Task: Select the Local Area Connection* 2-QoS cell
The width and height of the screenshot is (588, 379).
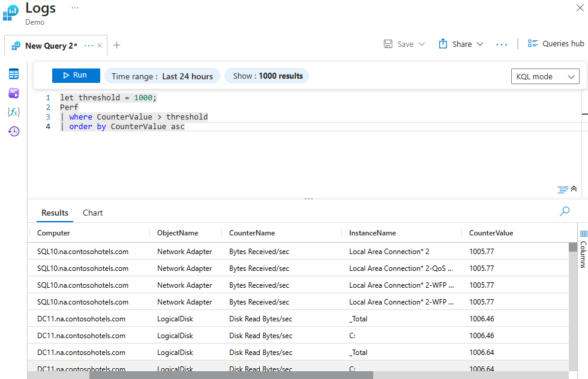Action: click(401, 268)
